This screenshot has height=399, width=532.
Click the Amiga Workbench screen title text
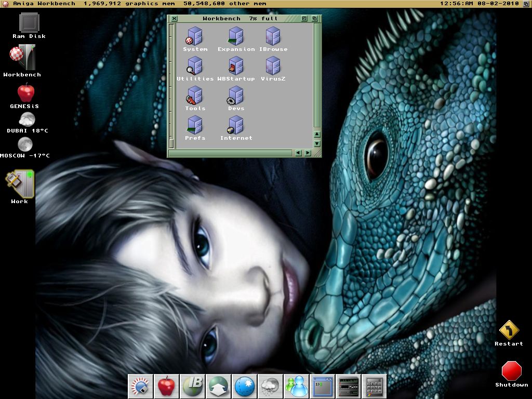pyautogui.click(x=44, y=4)
